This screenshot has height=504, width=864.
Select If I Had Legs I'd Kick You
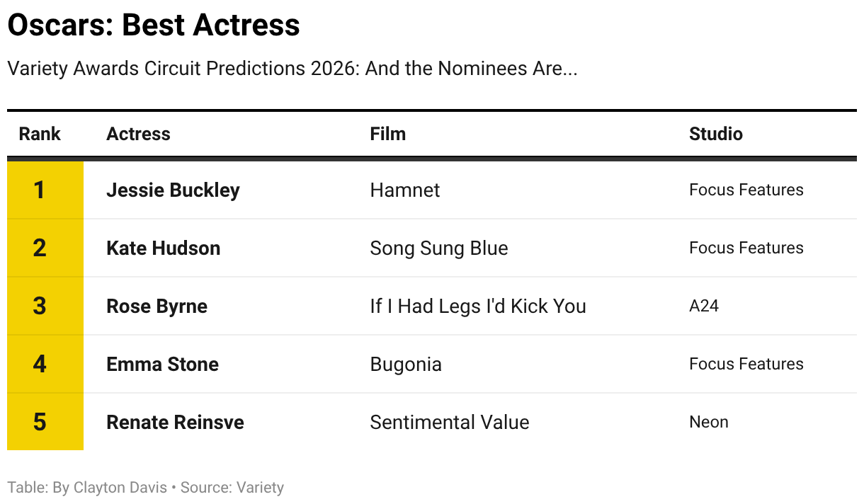click(x=477, y=306)
